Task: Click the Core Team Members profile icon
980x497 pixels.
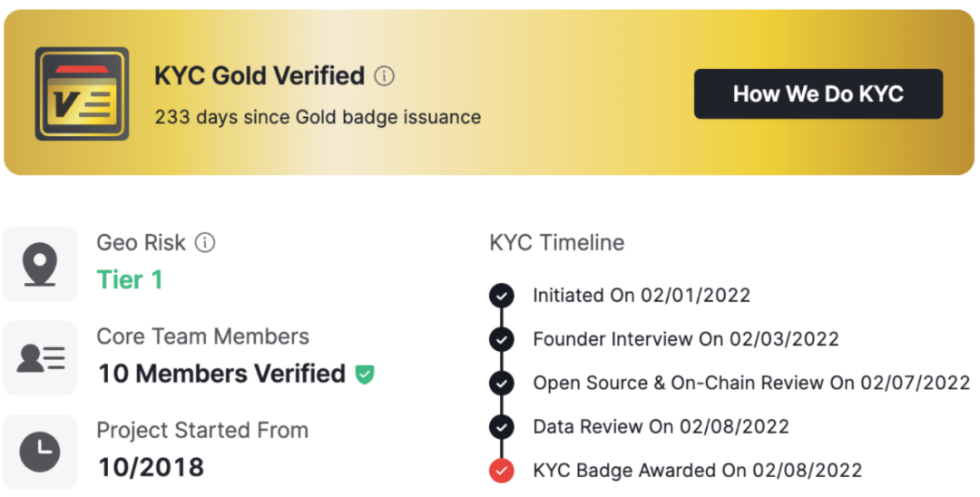Action: [x=40, y=358]
